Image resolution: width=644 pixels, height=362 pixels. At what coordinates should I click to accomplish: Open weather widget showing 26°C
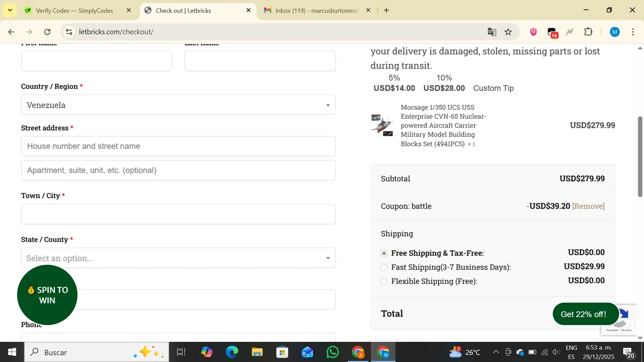click(465, 352)
